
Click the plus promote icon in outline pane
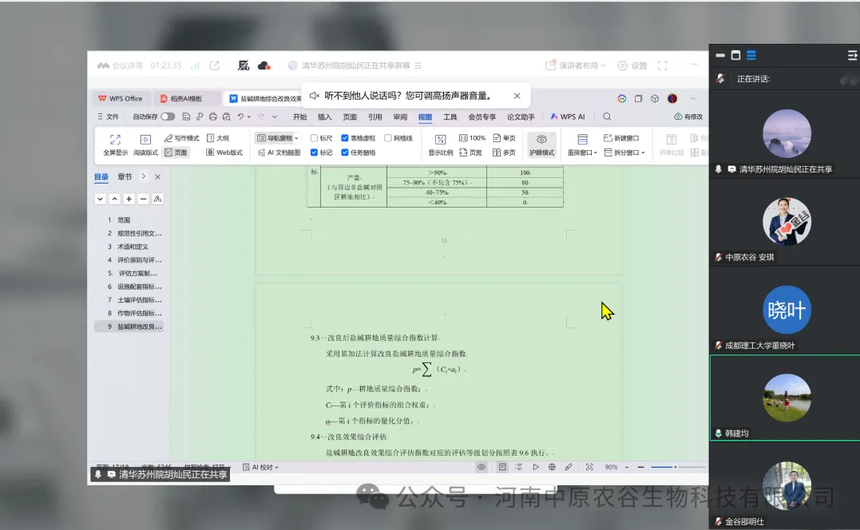pyautogui.click(x=128, y=199)
